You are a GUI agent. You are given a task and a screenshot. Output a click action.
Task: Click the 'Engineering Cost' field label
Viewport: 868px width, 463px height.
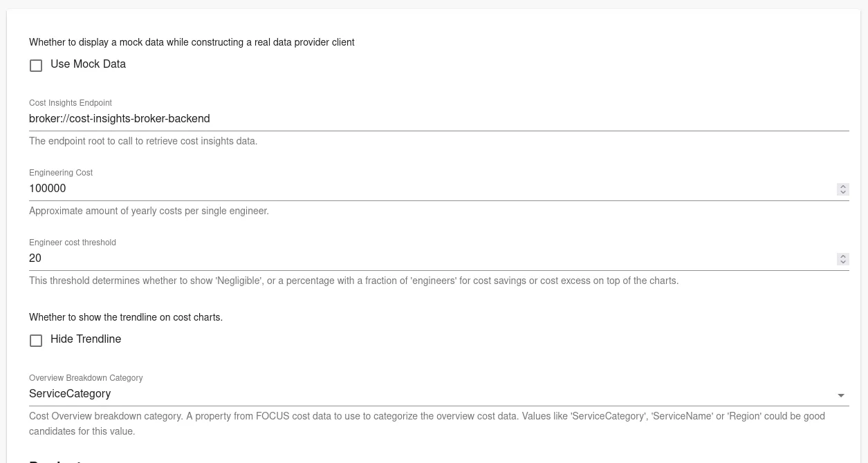tap(61, 173)
